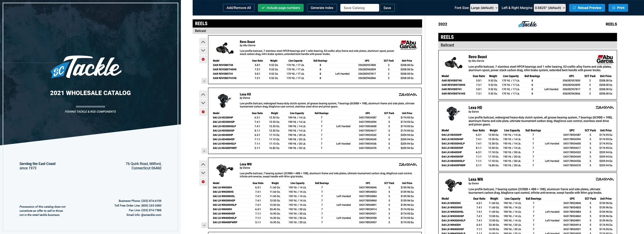The width and height of the screenshot is (644, 234).
Task: Click Revo Beast reel image in preview
Action: 454,63
